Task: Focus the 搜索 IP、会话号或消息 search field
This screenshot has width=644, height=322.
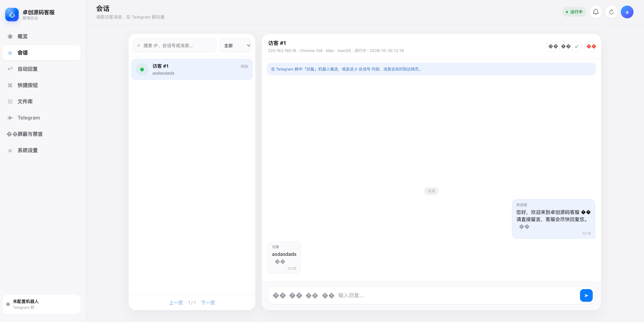Action: [x=175, y=45]
